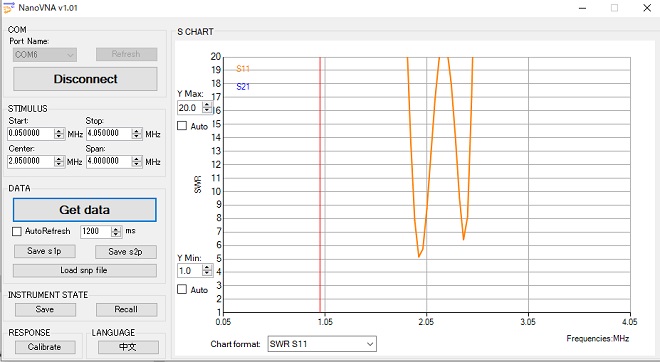Enable Auto checkbox under Y Max
The image size is (660, 362).
(x=182, y=126)
